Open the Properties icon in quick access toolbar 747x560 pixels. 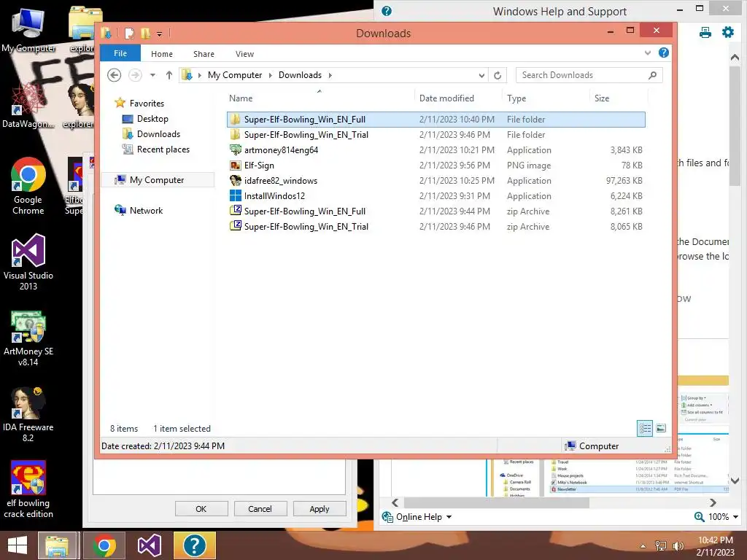129,34
